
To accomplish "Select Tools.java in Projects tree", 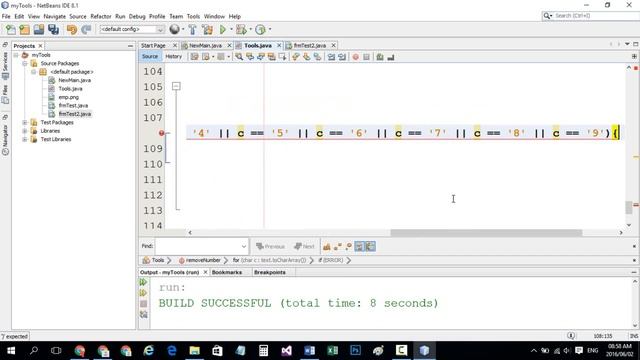I will 70,89.
